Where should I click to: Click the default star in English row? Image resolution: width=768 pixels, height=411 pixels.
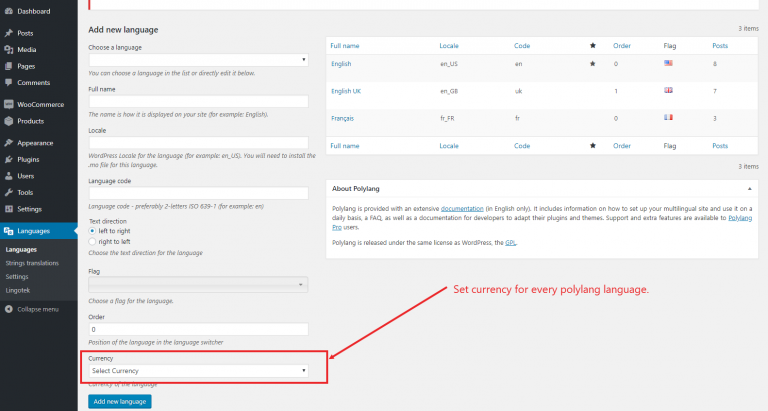tap(593, 64)
